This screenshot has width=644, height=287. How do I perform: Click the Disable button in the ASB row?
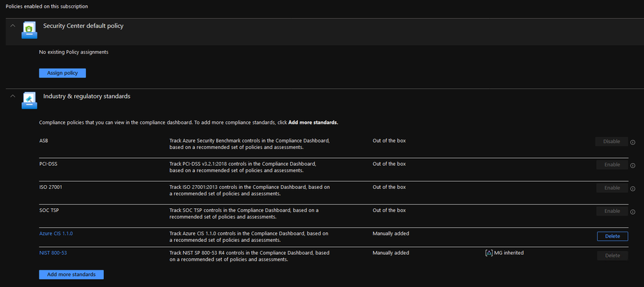pos(612,142)
